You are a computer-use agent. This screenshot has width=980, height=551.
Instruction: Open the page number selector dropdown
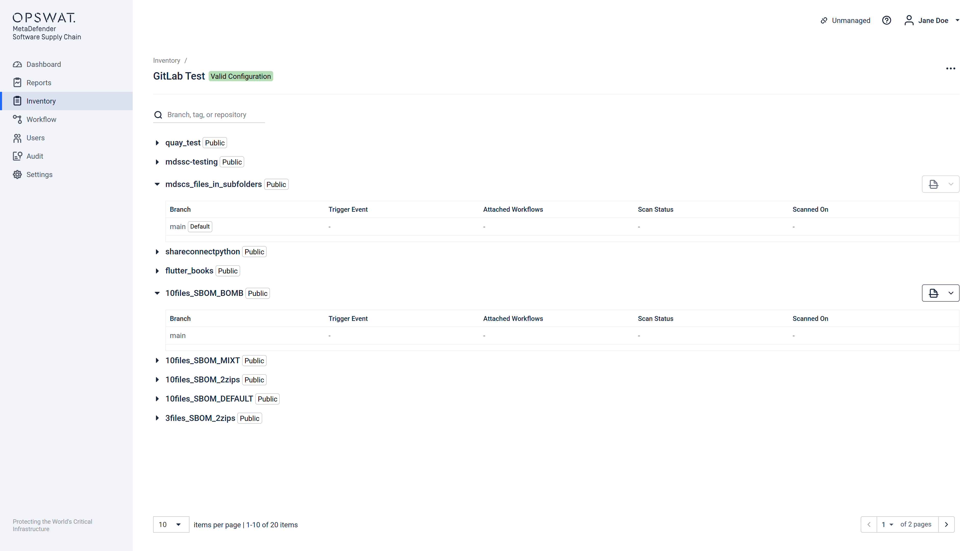point(887,525)
